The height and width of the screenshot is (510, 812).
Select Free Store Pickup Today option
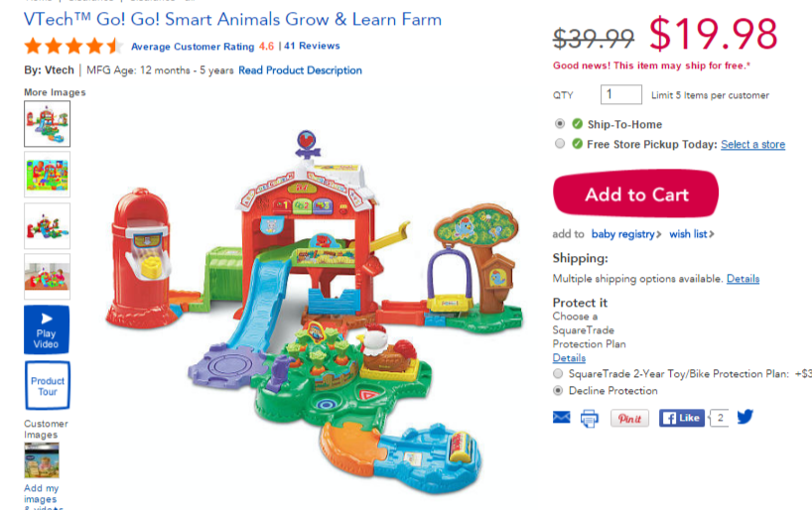[559, 144]
